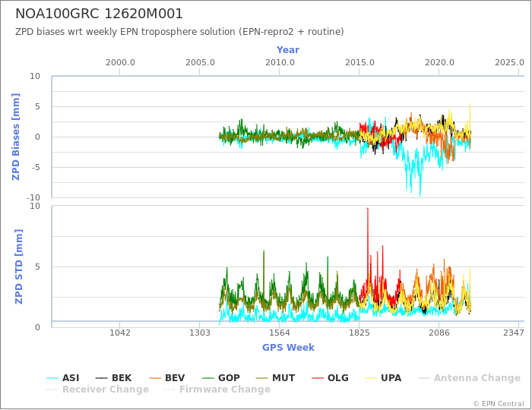Hide the BEV series via legend
The image size is (532, 410).
(167, 378)
